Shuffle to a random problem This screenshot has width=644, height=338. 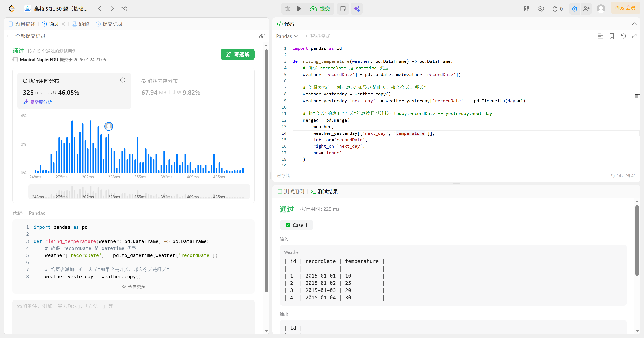pyautogui.click(x=124, y=9)
